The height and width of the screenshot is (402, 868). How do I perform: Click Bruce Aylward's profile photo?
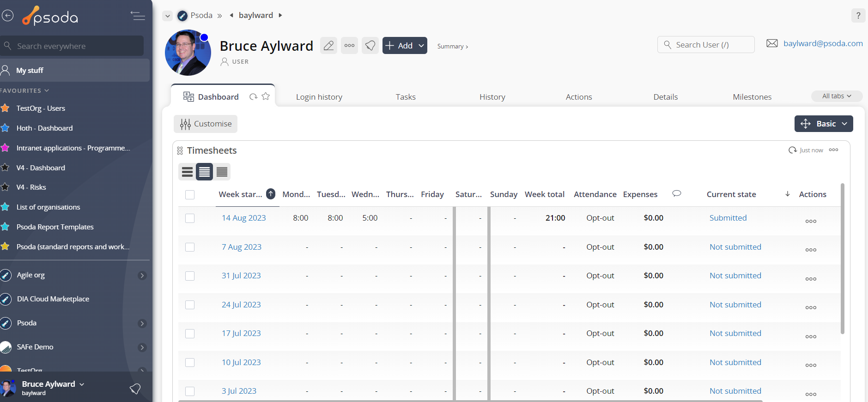click(188, 53)
